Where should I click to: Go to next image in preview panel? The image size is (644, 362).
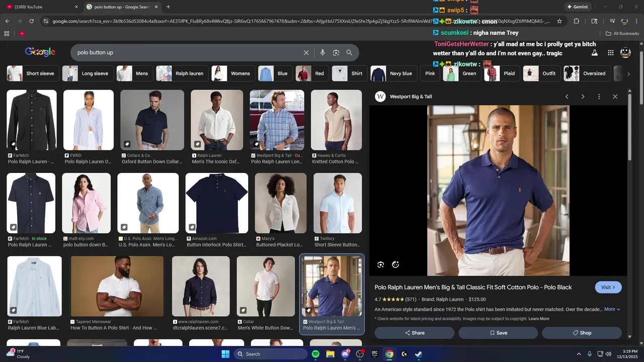coord(583,97)
